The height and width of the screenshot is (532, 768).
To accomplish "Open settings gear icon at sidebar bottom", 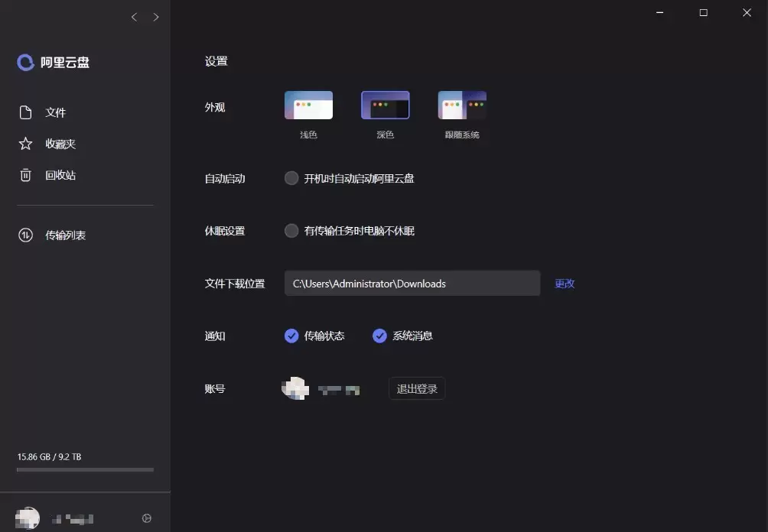I will pyautogui.click(x=146, y=518).
